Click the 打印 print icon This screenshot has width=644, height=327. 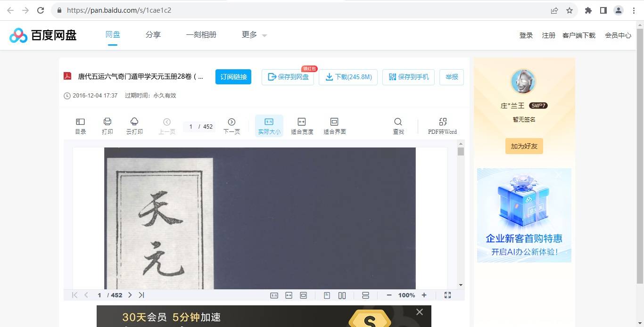click(x=107, y=126)
